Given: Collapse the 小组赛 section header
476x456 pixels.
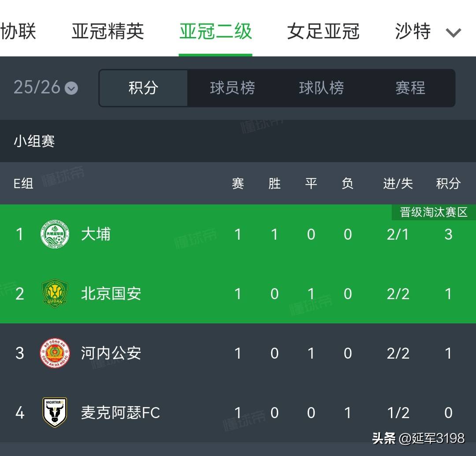Looking at the screenshot, I should pos(35,141).
